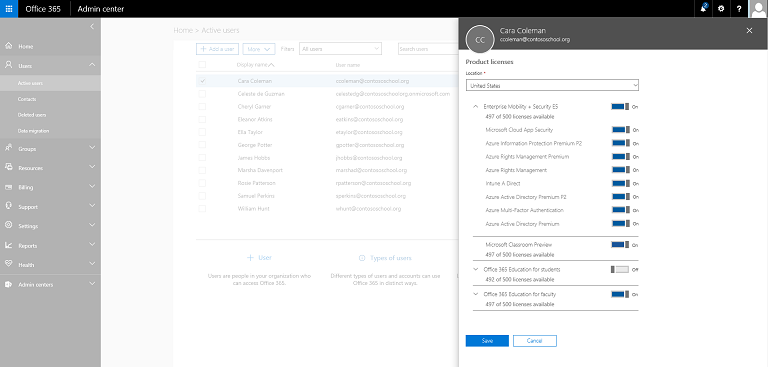The image size is (768, 367).
Task: Click the Health heart icon in sidebar
Action: click(x=8, y=265)
